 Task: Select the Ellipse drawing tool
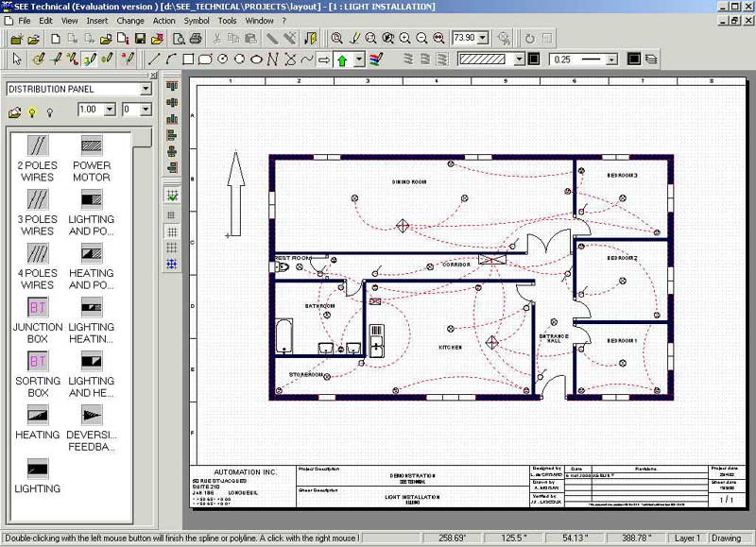256,59
